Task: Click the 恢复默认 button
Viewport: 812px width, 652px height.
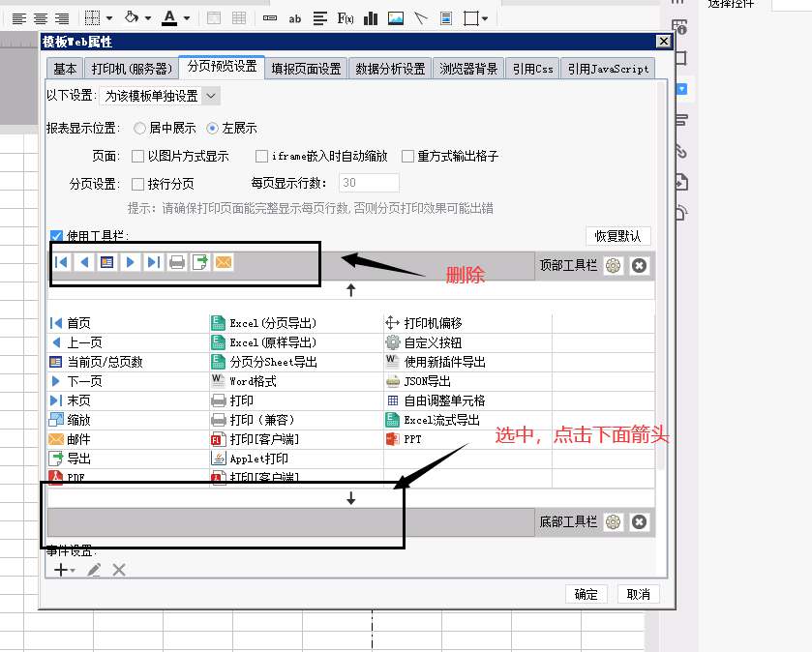Action: click(x=618, y=236)
